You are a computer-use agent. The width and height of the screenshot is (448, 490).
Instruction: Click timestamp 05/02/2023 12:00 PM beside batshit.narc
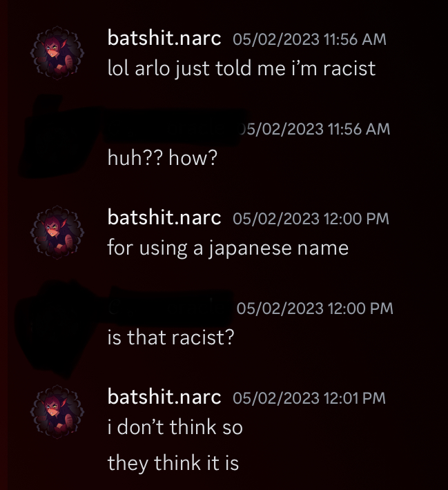point(311,219)
